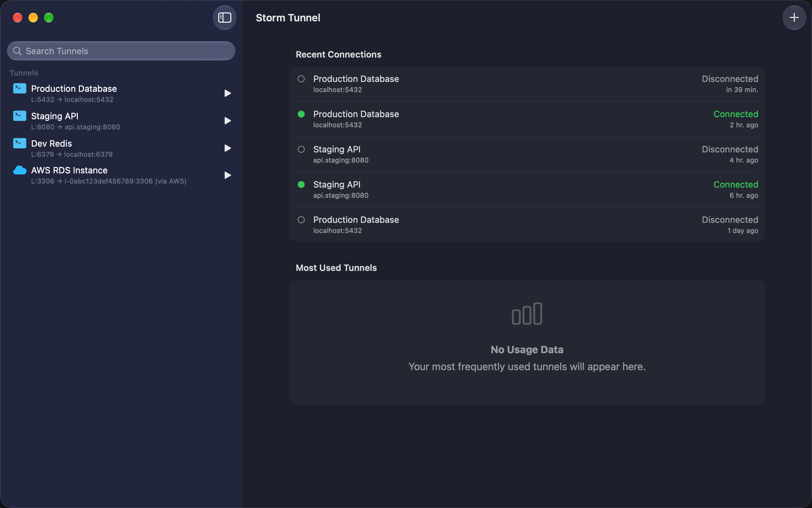Toggle the sidebar panel button

point(224,18)
